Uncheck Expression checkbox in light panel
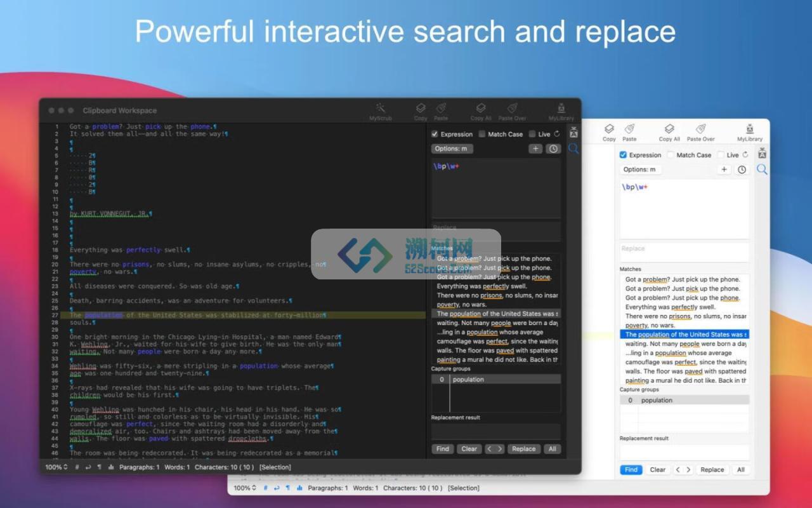Screen dimensions: 812x508 (623, 155)
